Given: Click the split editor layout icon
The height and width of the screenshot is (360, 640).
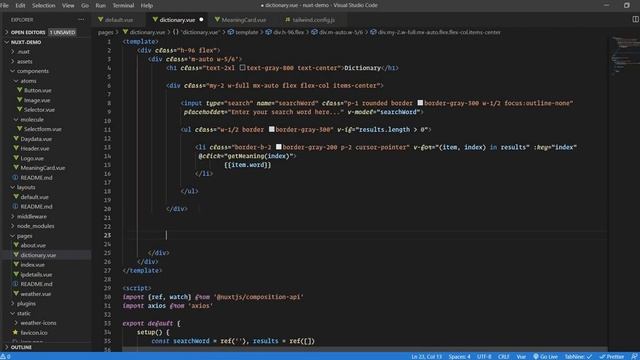Looking at the screenshot, I should [636, 19].
